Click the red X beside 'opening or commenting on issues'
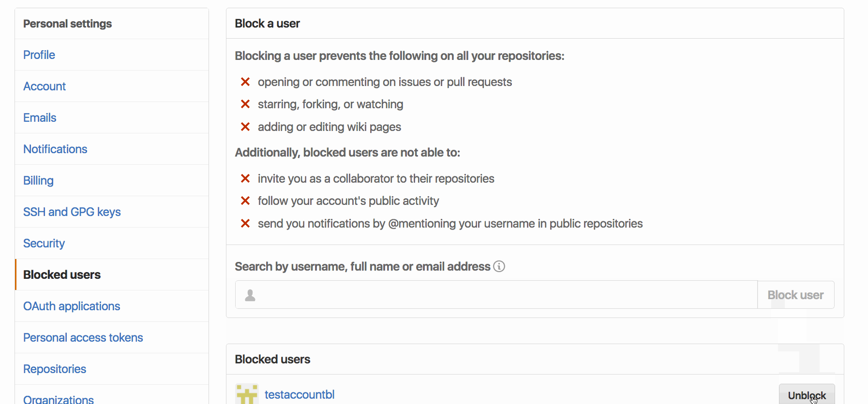 coord(245,82)
